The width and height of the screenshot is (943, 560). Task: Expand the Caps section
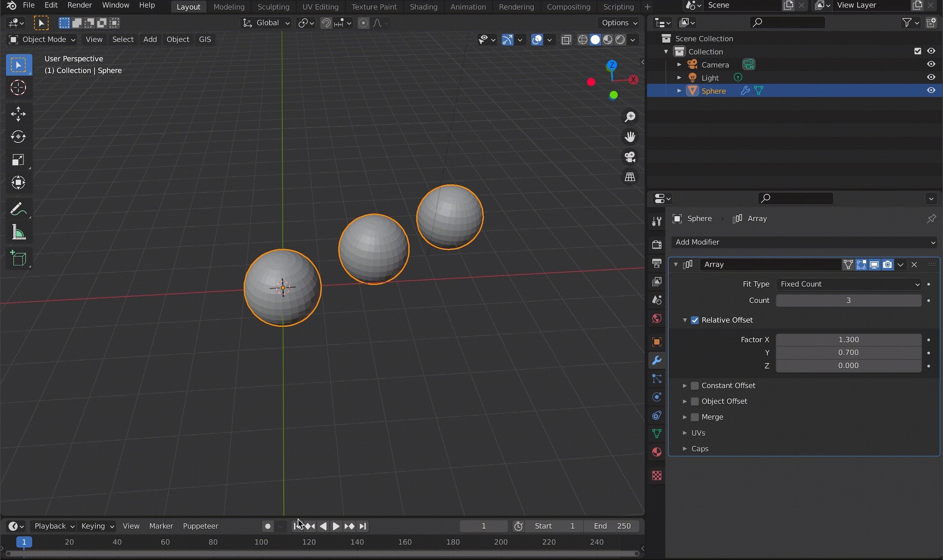click(685, 449)
